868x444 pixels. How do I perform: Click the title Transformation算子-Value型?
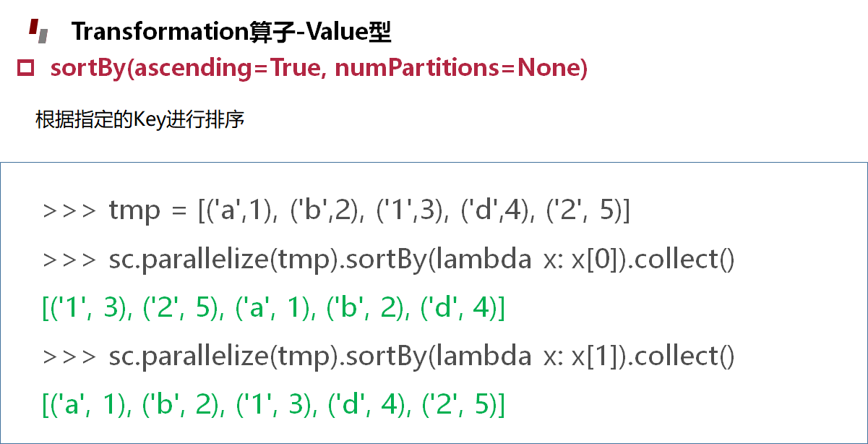click(231, 32)
